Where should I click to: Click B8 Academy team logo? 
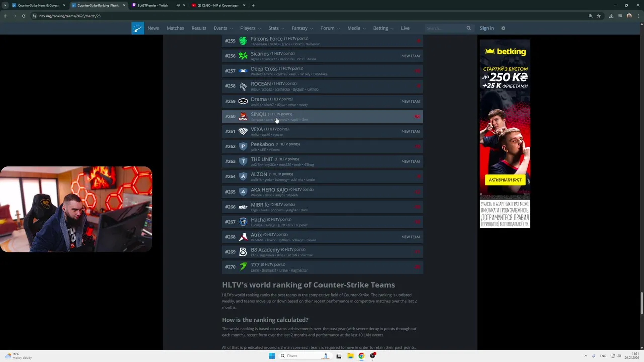[x=243, y=252]
